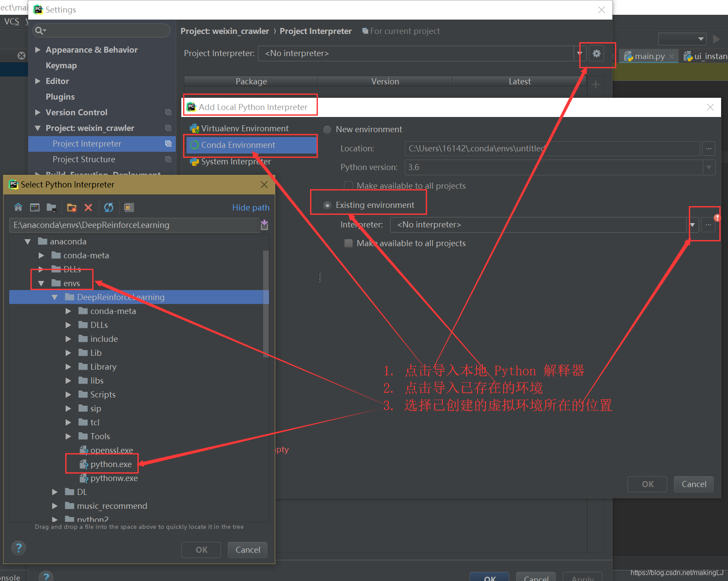Select Existing environment radio button

[327, 205]
